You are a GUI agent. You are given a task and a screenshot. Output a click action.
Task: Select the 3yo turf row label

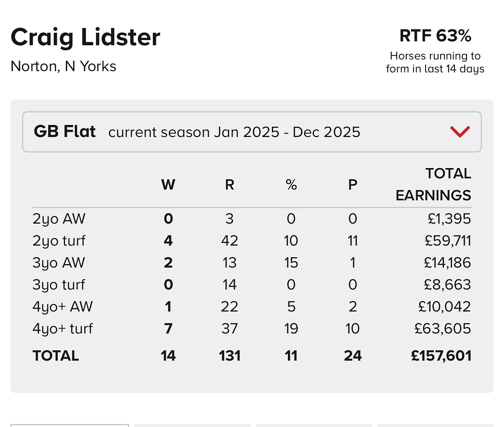tap(59, 285)
